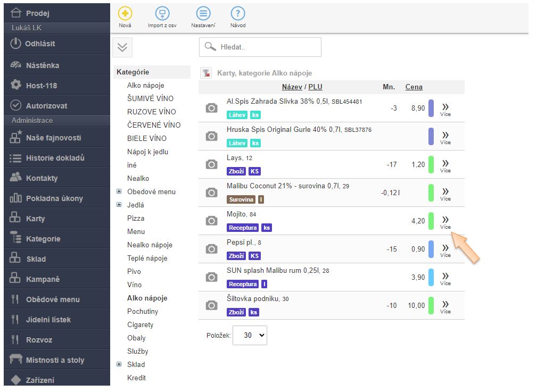The height and width of the screenshot is (392, 545).
Task: Click the camera icon for Lays
Action: click(x=211, y=164)
